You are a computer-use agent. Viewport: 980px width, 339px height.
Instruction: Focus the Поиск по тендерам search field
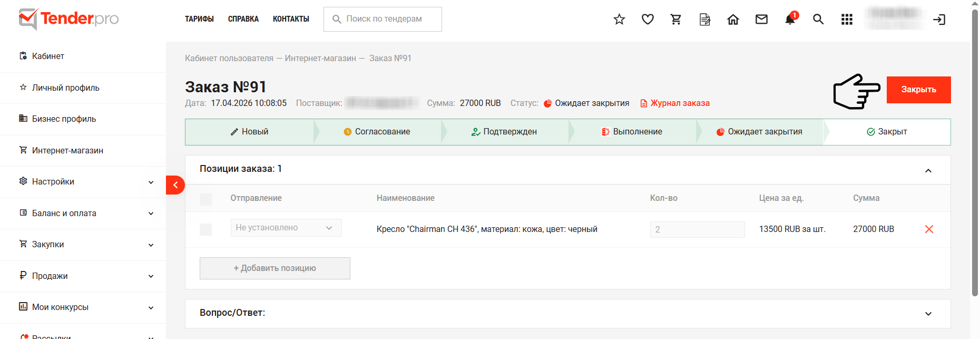(383, 19)
